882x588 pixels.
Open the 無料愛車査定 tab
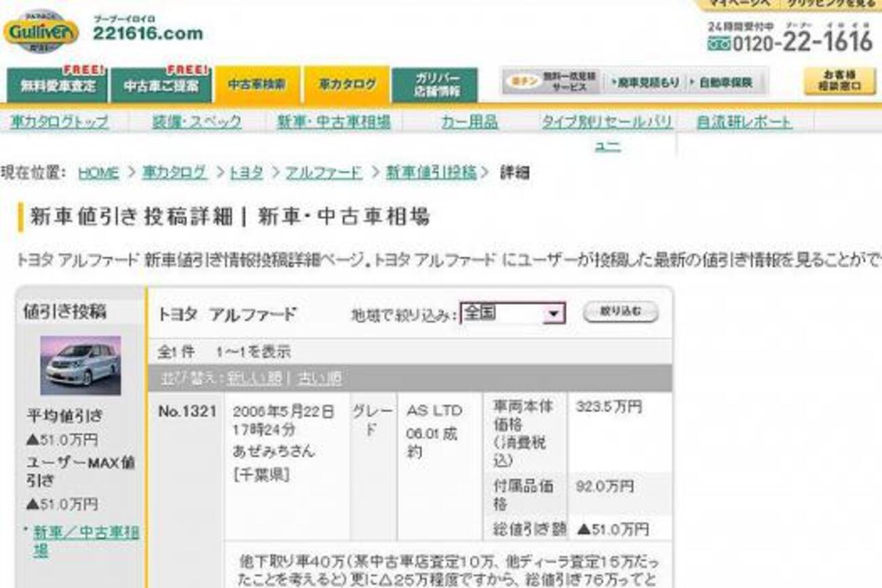tap(58, 85)
